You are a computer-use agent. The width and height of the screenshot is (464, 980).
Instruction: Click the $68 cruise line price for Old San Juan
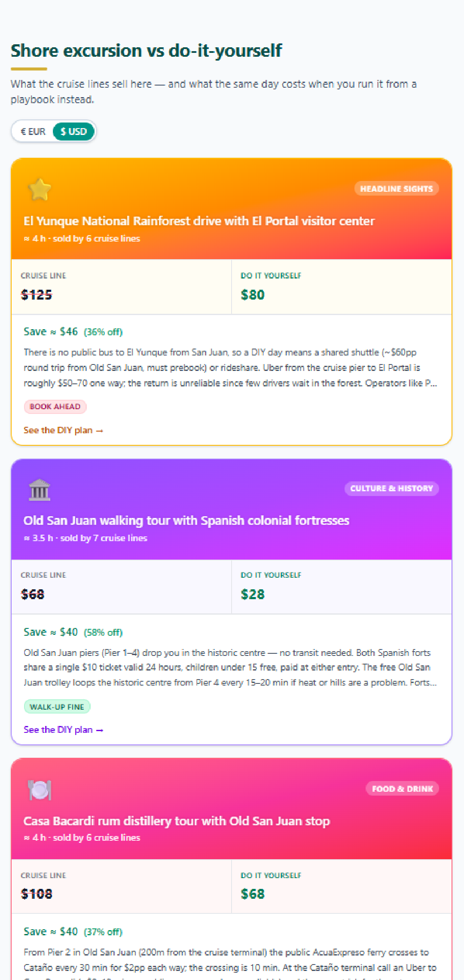pyautogui.click(x=33, y=594)
